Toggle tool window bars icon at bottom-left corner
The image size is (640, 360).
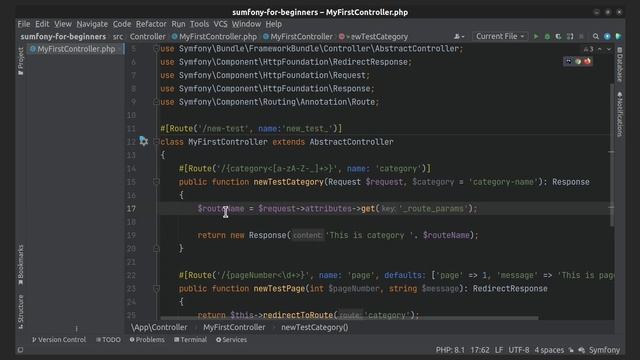[20, 350]
